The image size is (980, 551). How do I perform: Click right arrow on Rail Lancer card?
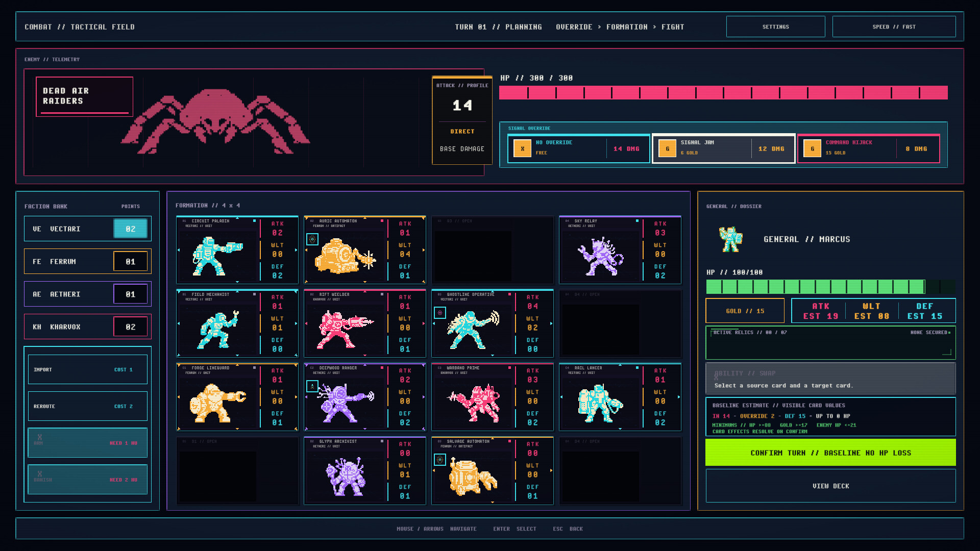click(x=679, y=397)
